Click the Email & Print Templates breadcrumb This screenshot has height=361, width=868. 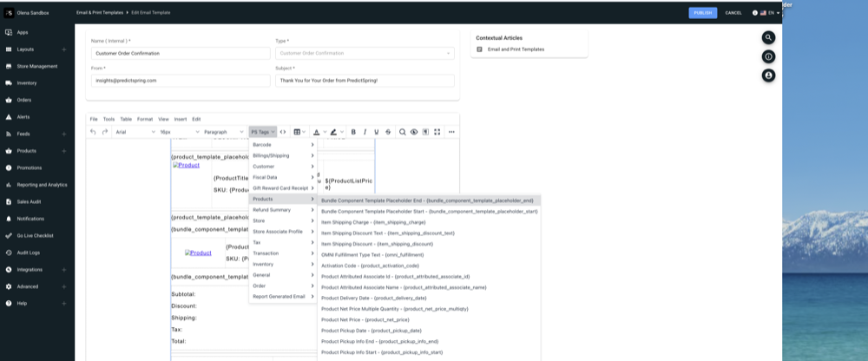point(99,12)
